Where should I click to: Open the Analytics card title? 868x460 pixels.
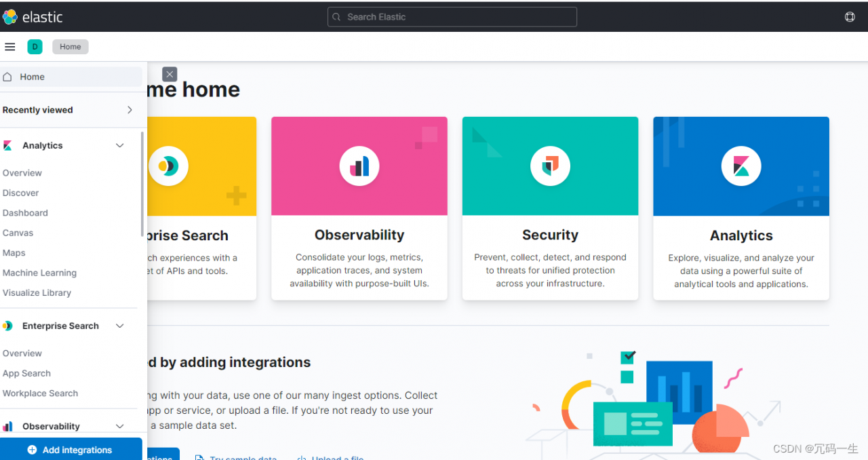pos(741,235)
